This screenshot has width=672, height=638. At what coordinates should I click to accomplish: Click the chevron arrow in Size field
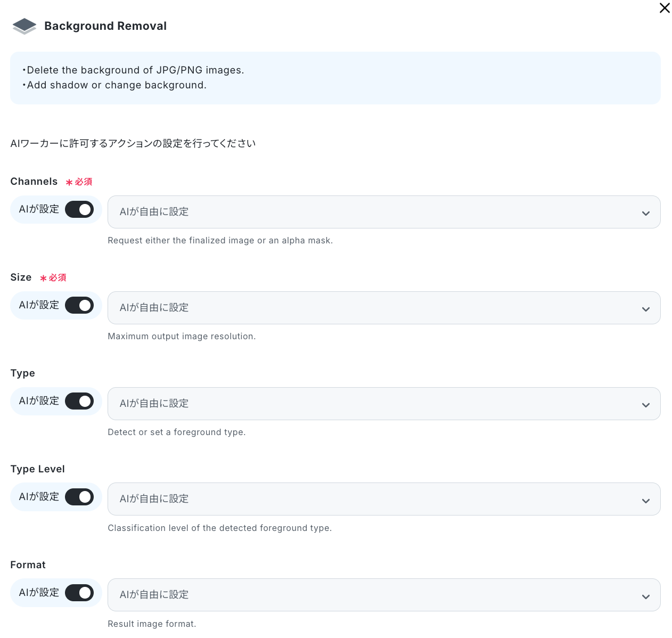646,309
